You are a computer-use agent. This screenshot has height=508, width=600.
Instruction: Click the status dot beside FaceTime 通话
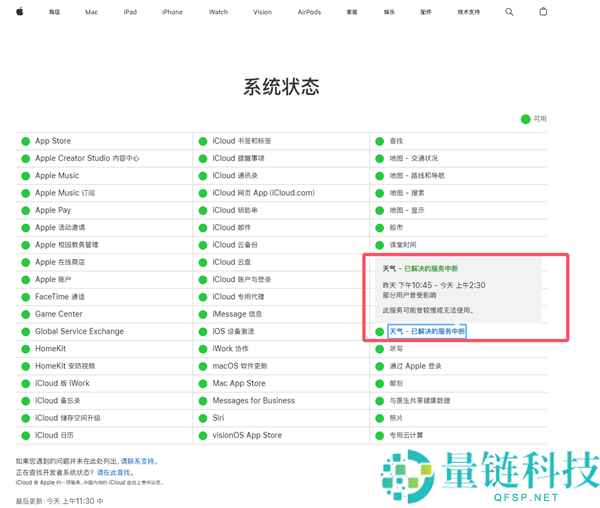(26, 297)
